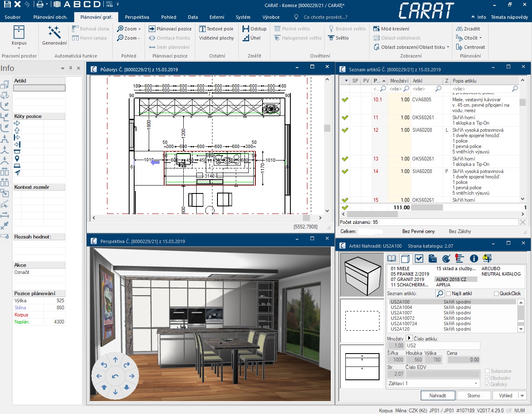Image resolution: width=532 pixels, height=414 pixels.
Task: Activate Plánovací pozice tool
Action: pyautogui.click(x=170, y=29)
